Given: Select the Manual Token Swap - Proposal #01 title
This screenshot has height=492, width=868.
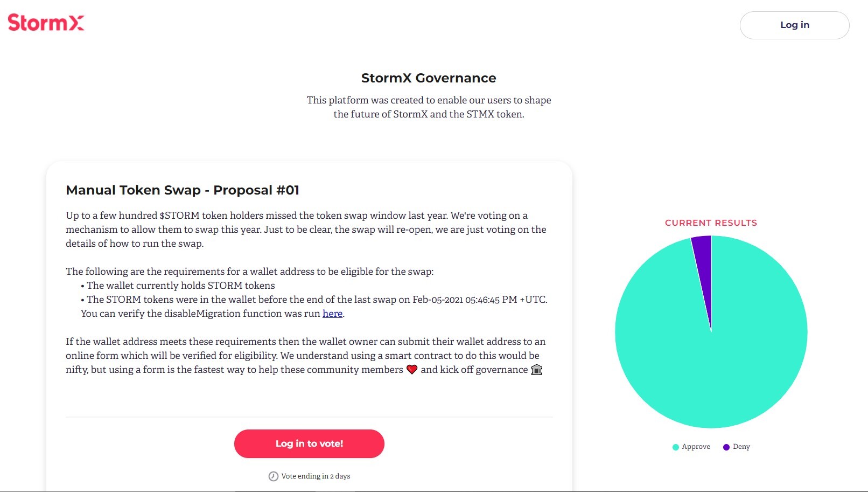Looking at the screenshot, I should point(183,190).
